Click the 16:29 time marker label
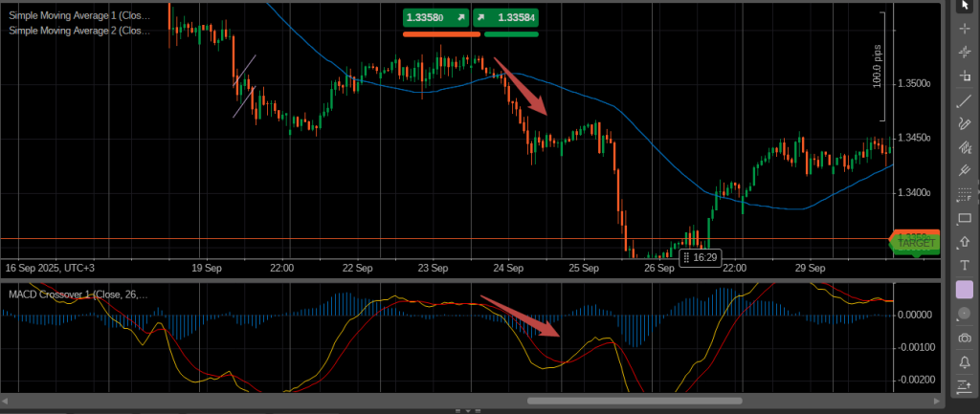Image resolution: width=980 pixels, height=414 pixels. tap(700, 257)
